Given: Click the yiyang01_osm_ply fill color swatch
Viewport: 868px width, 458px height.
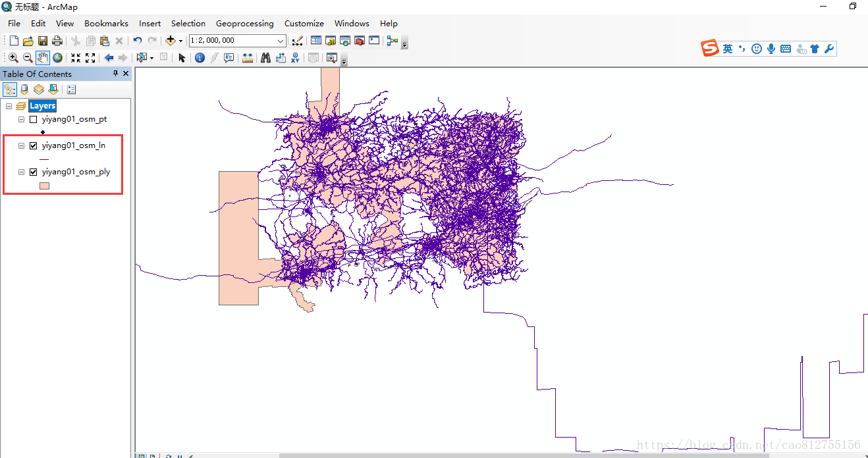Looking at the screenshot, I should click(x=45, y=186).
